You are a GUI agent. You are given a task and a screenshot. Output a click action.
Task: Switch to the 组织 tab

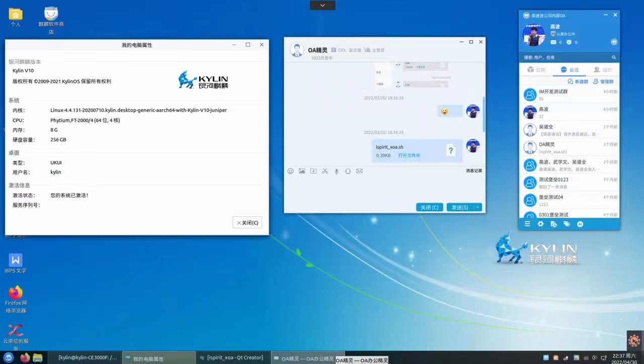point(603,70)
